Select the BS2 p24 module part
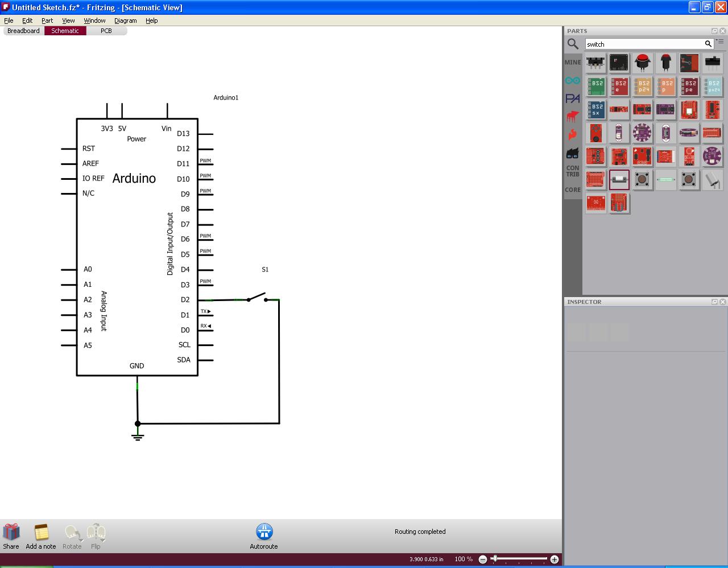 (x=643, y=86)
